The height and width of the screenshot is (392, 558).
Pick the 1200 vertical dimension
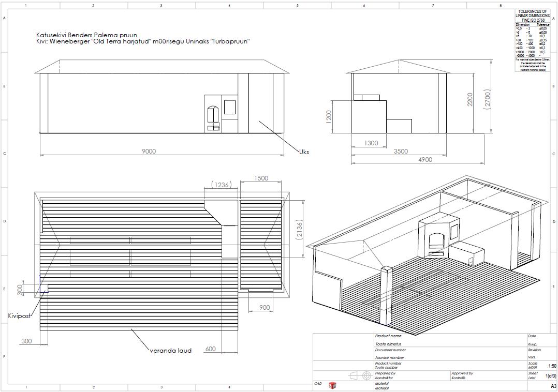point(328,116)
